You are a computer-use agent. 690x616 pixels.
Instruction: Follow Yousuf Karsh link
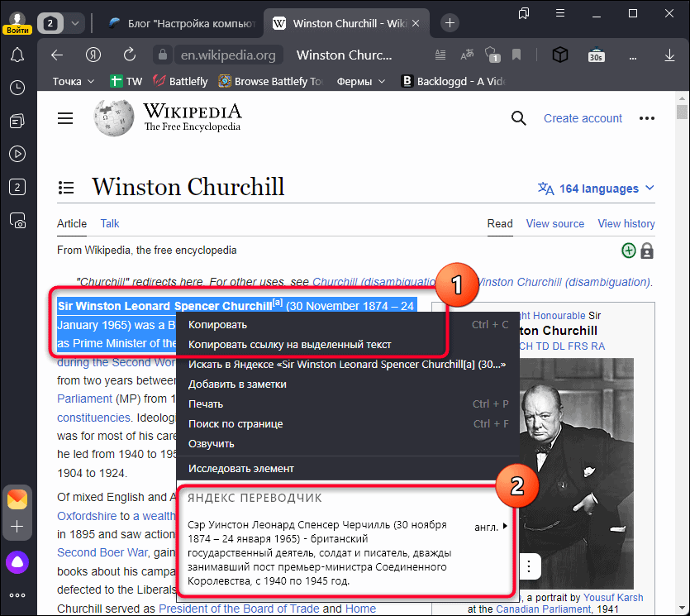(612, 598)
